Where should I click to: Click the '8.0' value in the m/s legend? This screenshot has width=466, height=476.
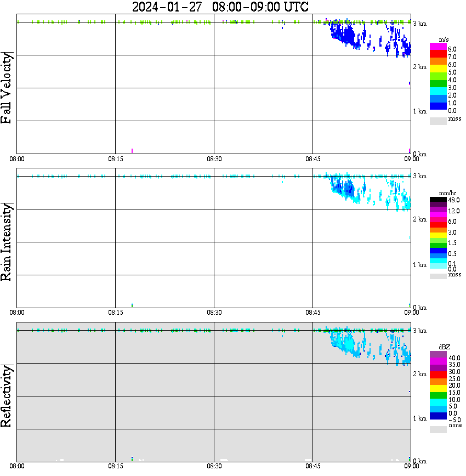coord(452,49)
